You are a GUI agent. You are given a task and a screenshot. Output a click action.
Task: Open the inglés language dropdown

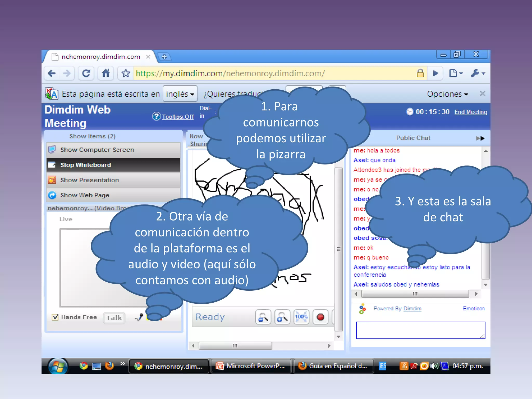pyautogui.click(x=180, y=94)
